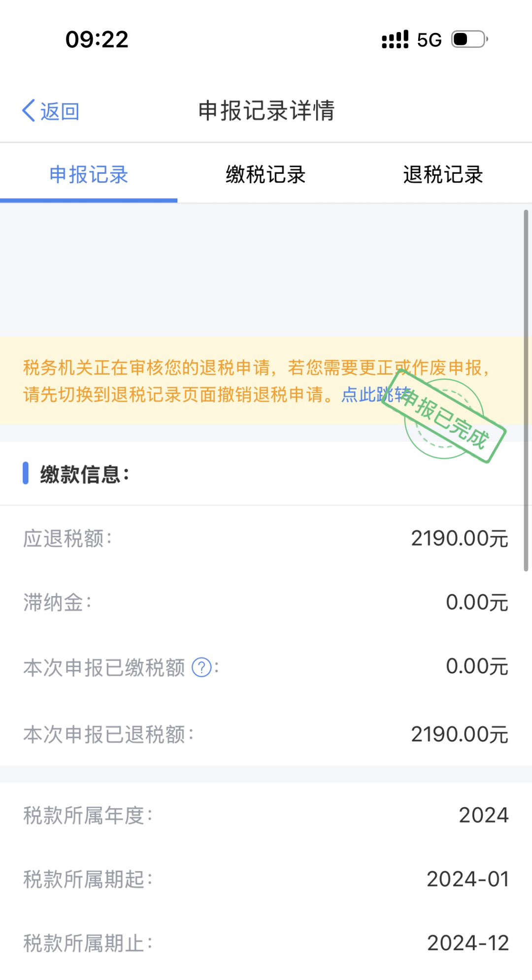Tap the 09:22 clock in status bar

97,39
